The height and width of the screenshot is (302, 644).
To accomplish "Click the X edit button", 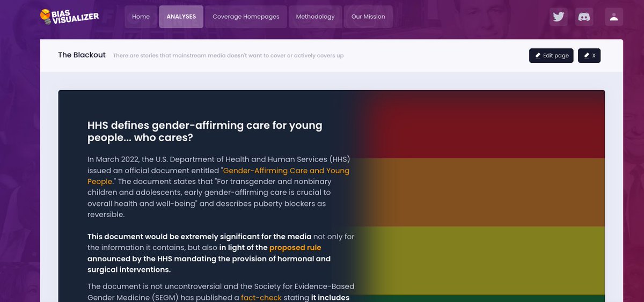I will click(x=589, y=56).
